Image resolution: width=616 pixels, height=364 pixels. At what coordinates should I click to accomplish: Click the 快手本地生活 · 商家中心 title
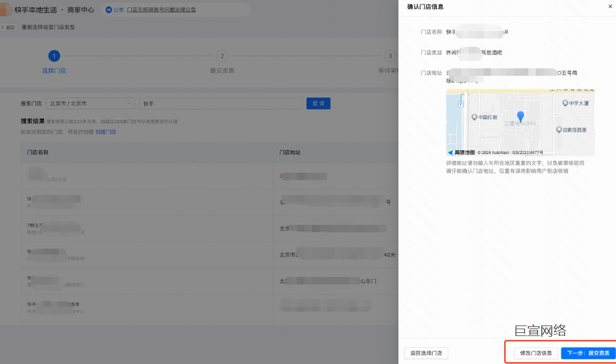[x=55, y=10]
